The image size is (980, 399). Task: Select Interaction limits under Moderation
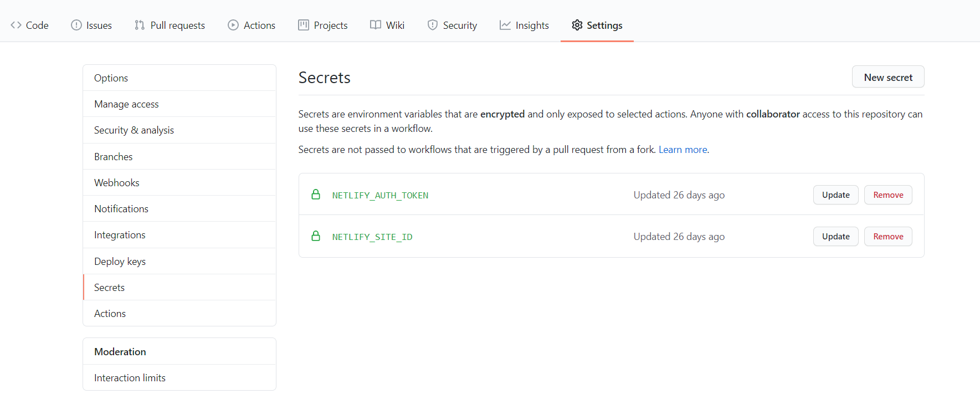[x=130, y=377]
